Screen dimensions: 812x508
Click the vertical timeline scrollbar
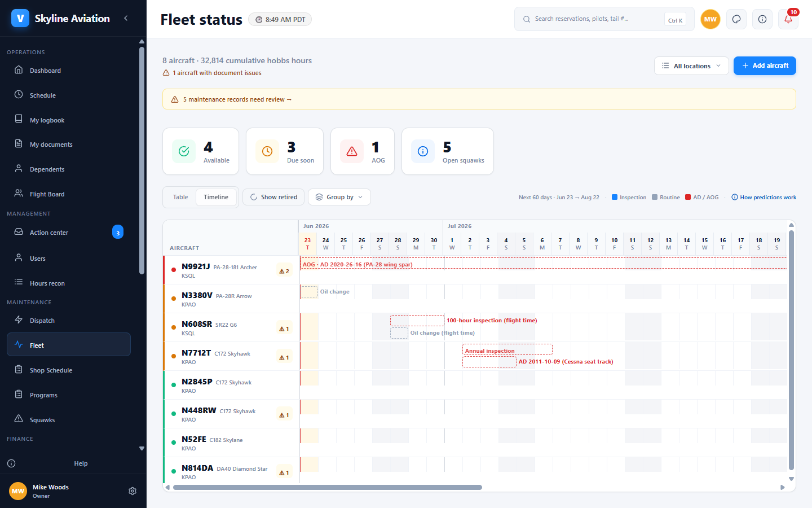[x=791, y=350]
